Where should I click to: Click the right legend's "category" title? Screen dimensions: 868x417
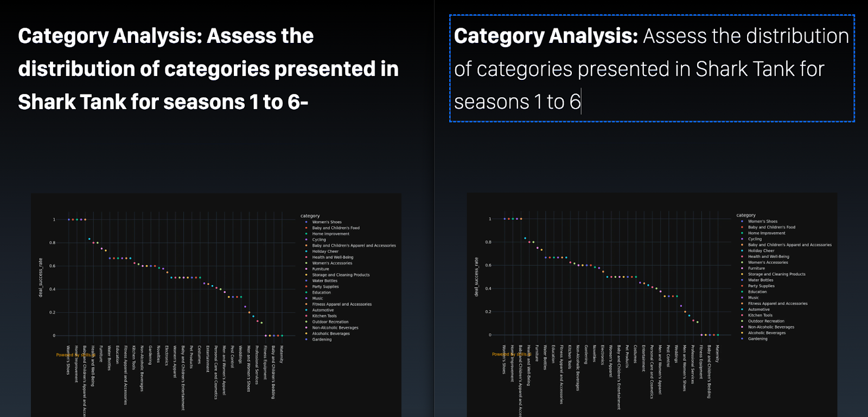point(746,216)
